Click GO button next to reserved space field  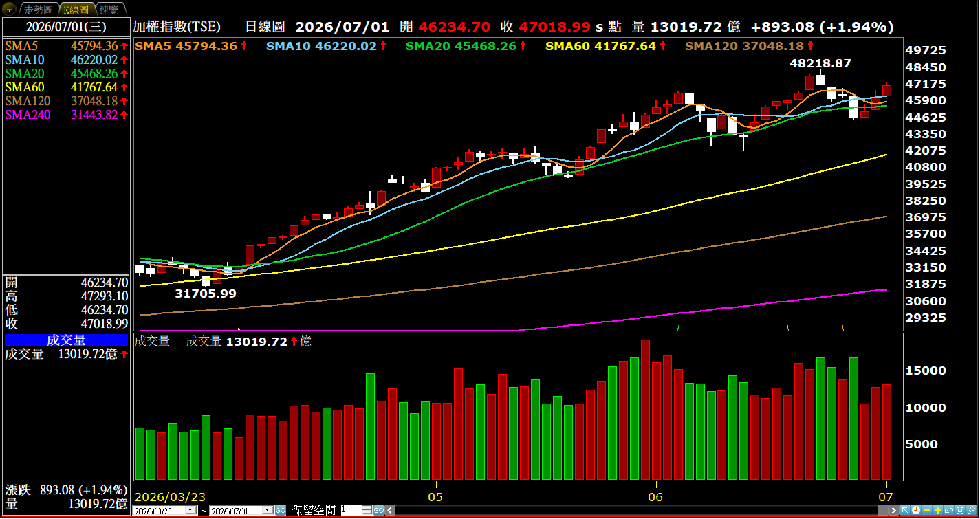(x=379, y=510)
